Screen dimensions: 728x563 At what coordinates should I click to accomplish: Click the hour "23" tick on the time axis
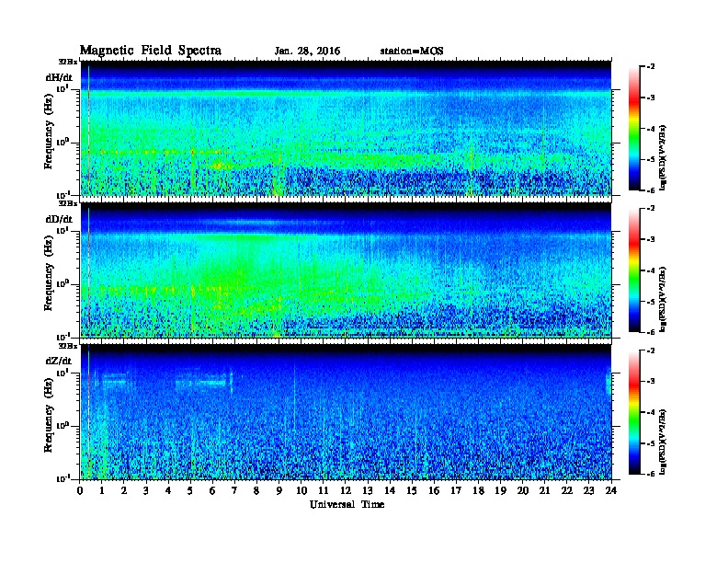pos(589,490)
